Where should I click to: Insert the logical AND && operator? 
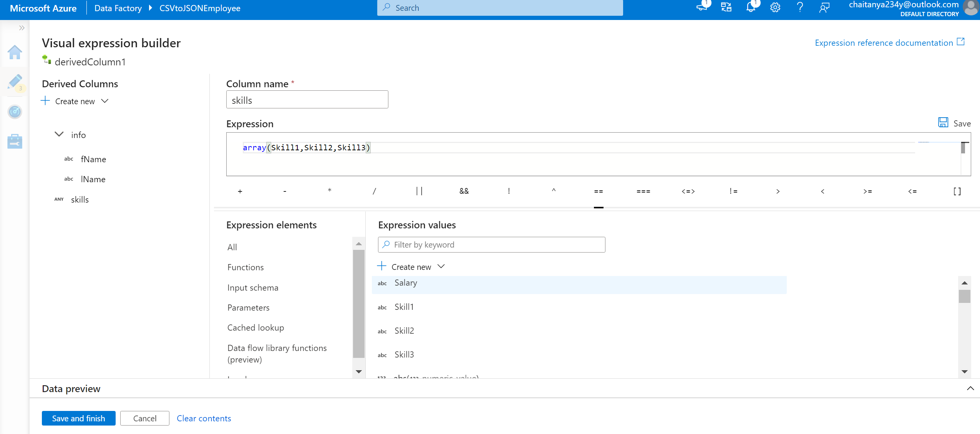pos(464,191)
